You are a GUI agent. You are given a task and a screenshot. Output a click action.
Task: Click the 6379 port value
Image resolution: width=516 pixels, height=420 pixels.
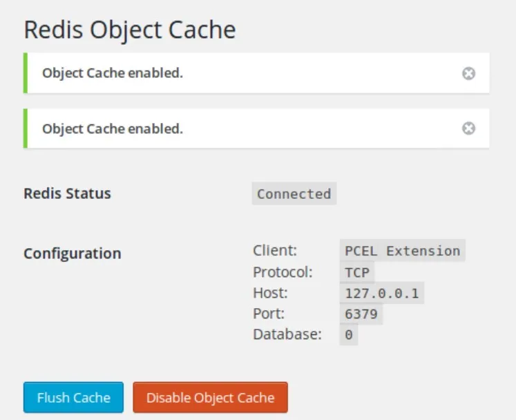point(361,314)
